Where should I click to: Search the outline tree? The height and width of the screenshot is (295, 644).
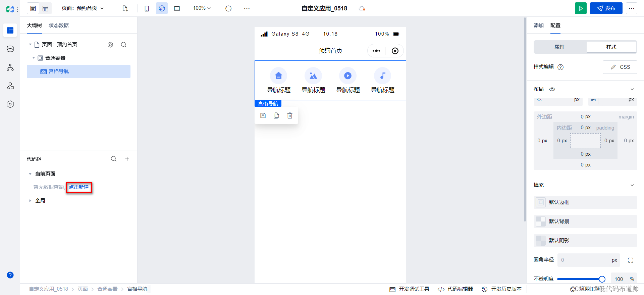point(124,45)
